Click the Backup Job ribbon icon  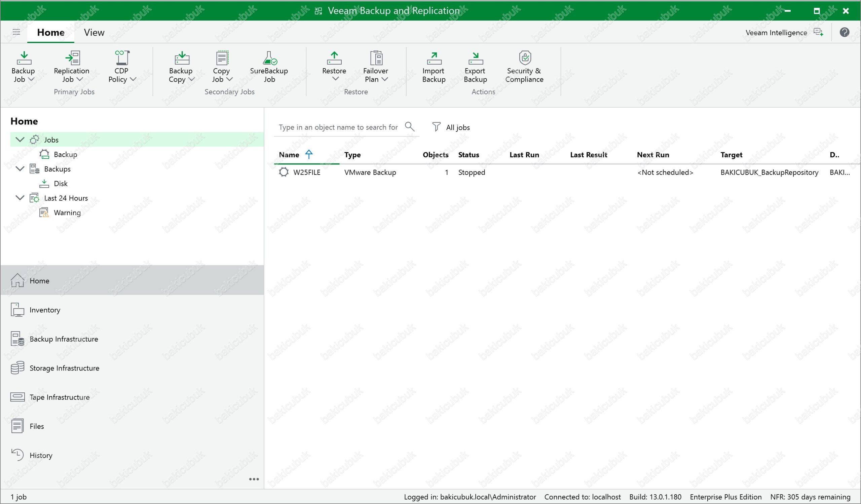point(24,59)
